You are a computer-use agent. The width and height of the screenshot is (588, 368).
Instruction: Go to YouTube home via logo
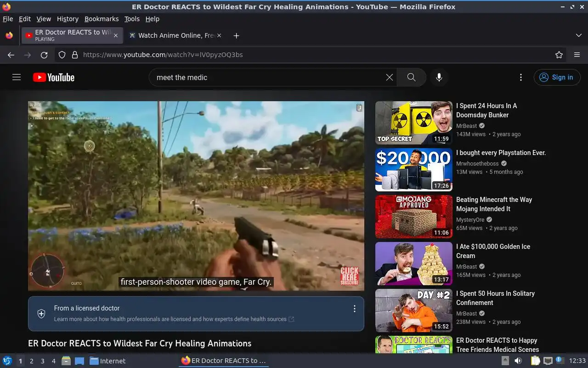coord(54,77)
